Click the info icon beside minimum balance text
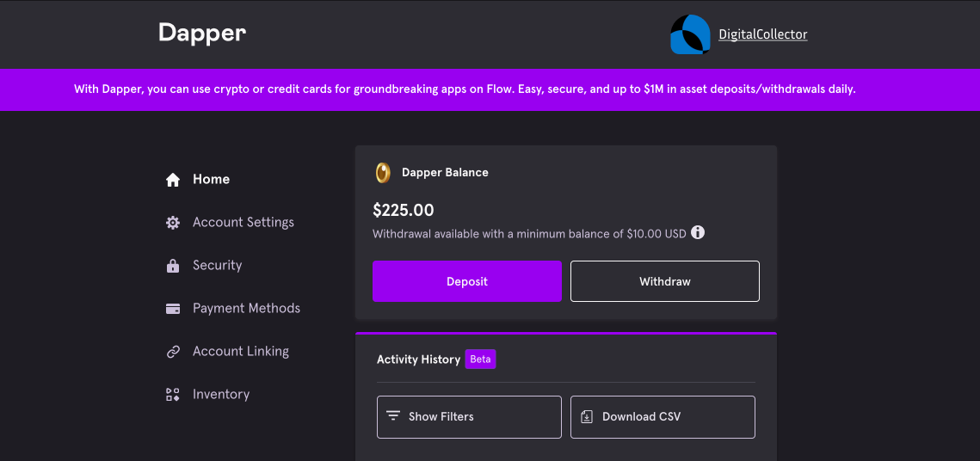 pyautogui.click(x=698, y=233)
